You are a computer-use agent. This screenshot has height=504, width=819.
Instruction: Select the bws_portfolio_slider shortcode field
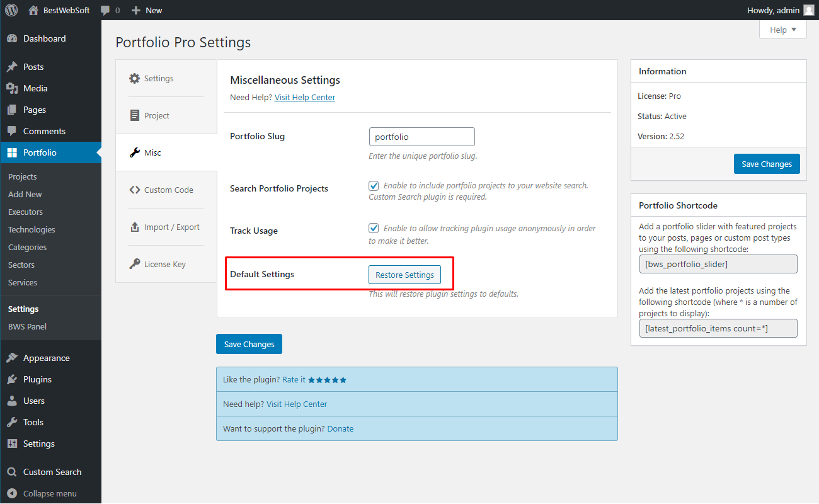[718, 264]
